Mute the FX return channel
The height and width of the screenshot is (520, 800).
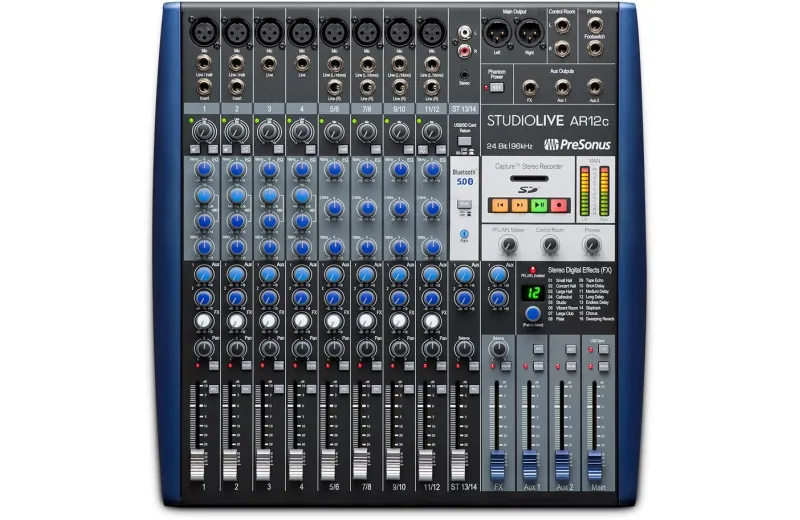[x=506, y=366]
